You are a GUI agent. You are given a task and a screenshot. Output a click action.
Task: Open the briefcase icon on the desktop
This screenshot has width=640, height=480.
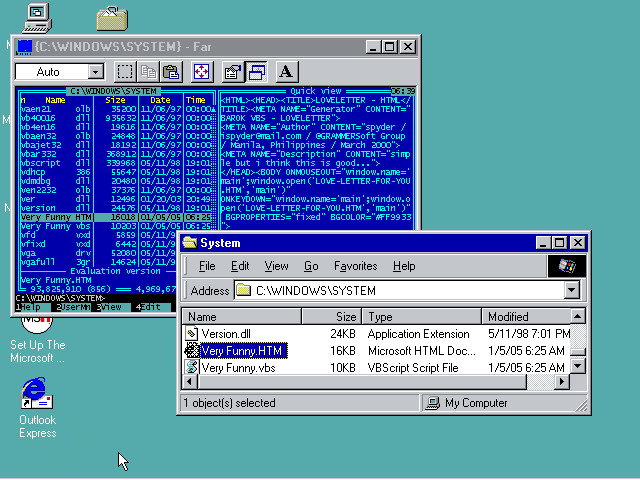(x=112, y=18)
